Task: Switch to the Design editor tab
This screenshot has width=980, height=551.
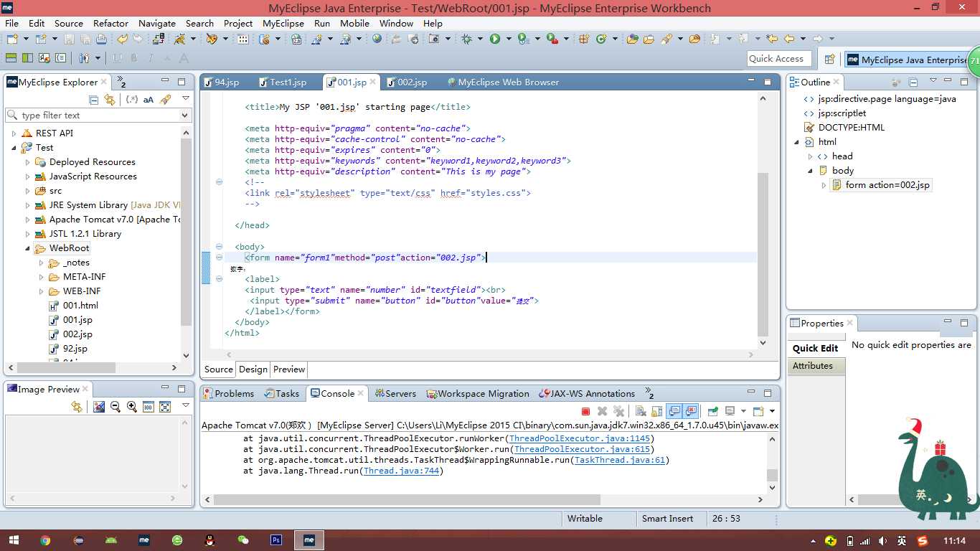Action: click(x=253, y=369)
